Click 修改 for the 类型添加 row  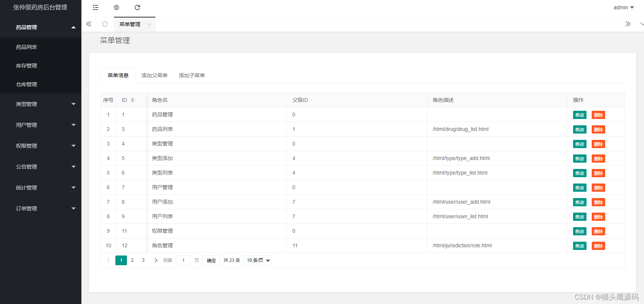click(580, 159)
